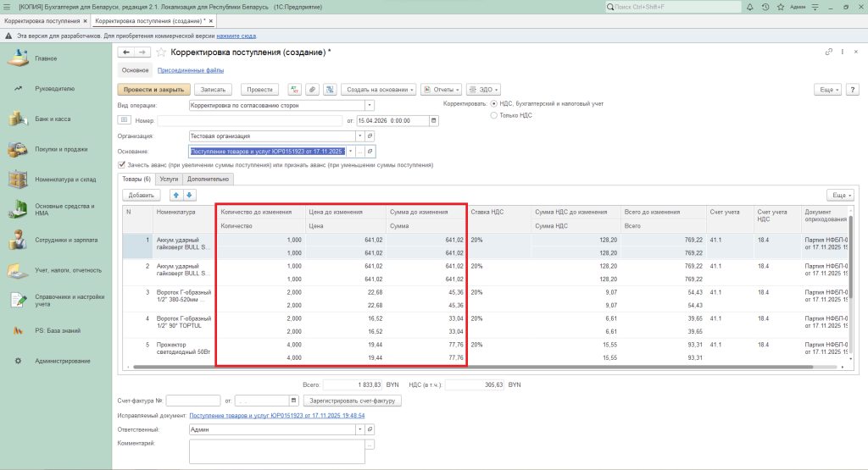Open the history clock icon
This screenshot has width=868, height=470.
tap(765, 7)
